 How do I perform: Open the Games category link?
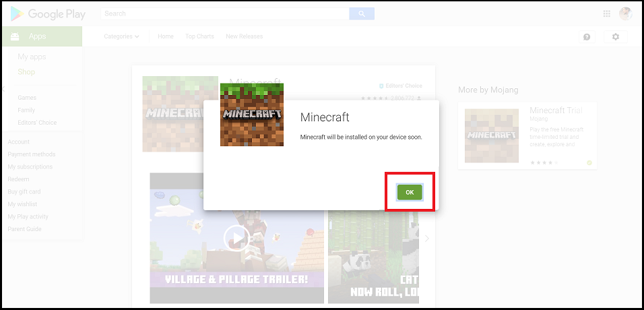(x=27, y=98)
